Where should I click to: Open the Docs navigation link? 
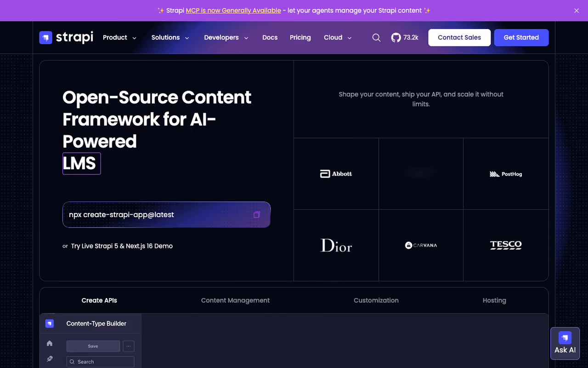[x=270, y=38]
